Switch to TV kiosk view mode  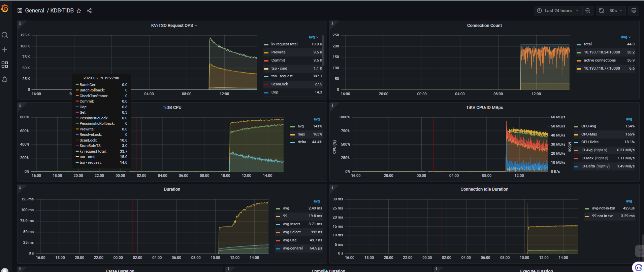pyautogui.click(x=634, y=11)
